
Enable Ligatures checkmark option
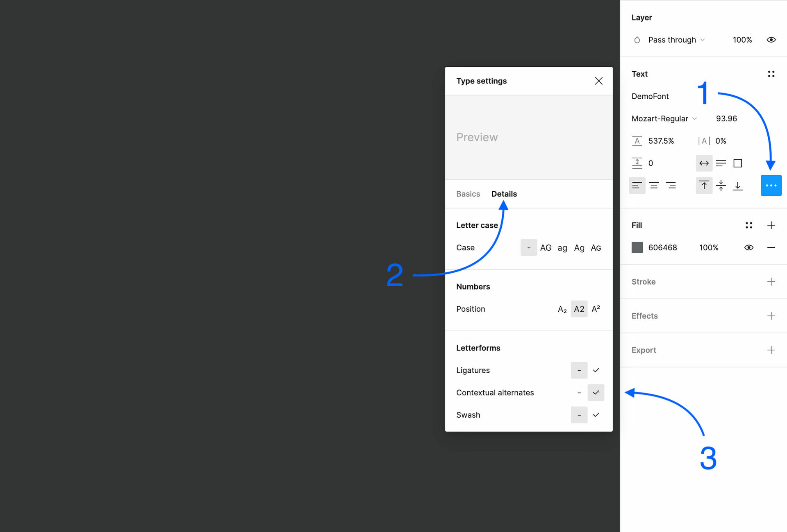click(x=596, y=370)
